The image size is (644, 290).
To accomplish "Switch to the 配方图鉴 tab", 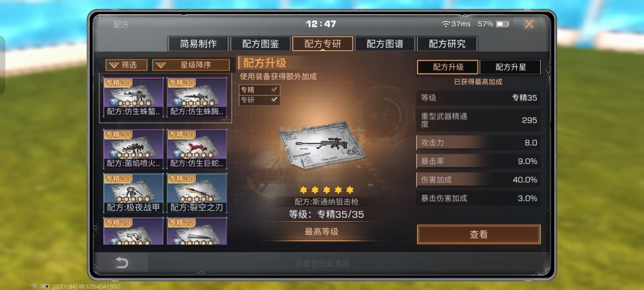I will 261,44.
